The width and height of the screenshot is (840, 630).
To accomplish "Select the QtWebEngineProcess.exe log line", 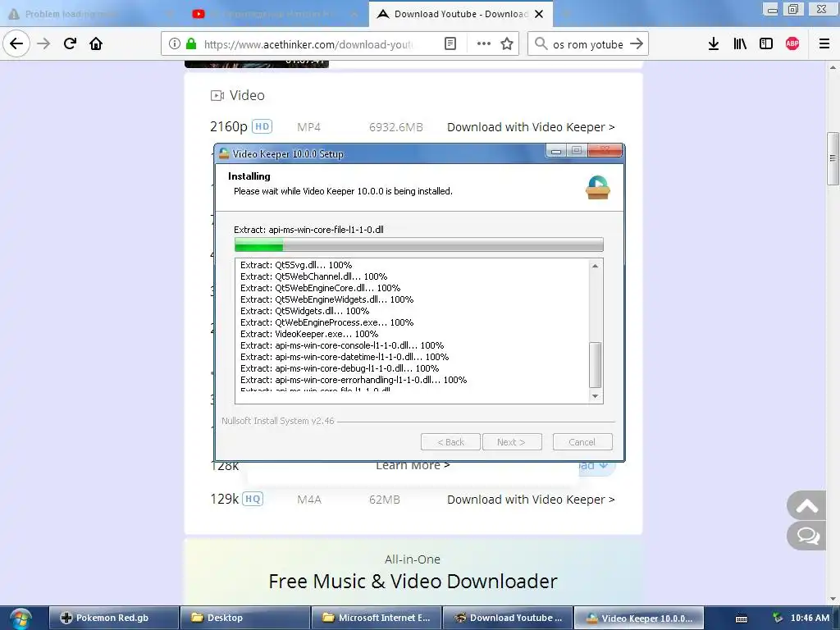I will [326, 322].
